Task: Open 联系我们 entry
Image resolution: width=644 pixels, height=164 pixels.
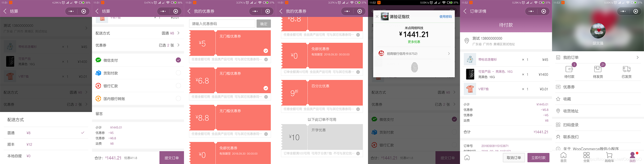Action: pyautogui.click(x=598, y=137)
